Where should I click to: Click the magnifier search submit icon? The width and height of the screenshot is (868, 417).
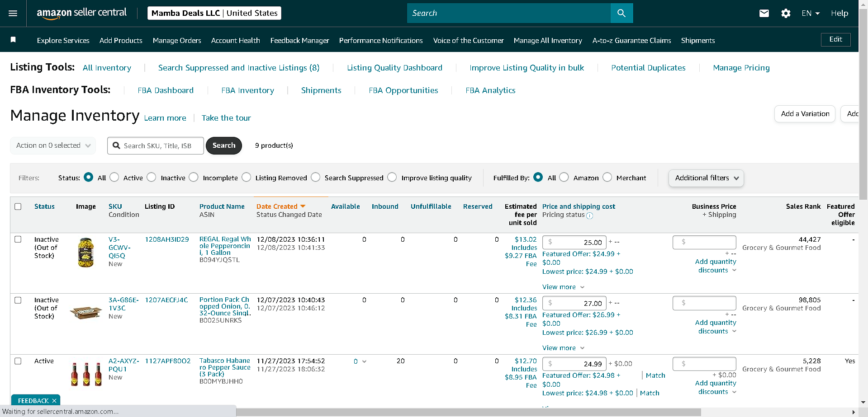[621, 13]
